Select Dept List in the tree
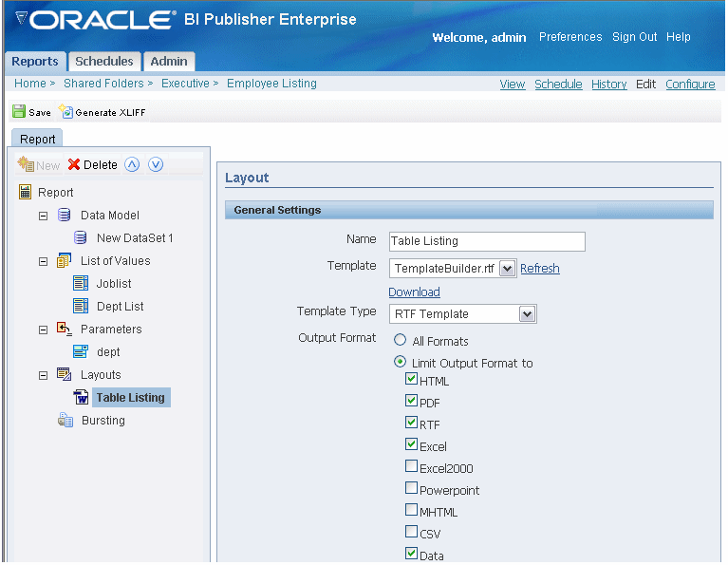 pyautogui.click(x=121, y=306)
